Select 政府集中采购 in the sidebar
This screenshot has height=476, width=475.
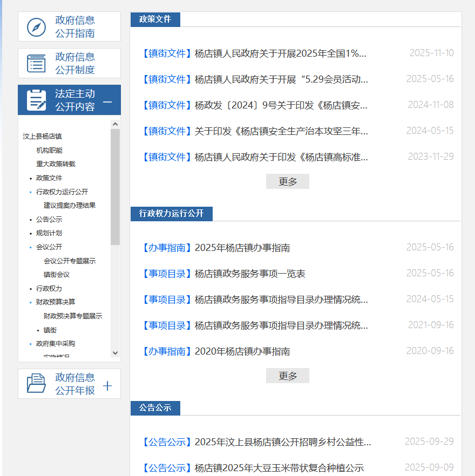click(56, 344)
